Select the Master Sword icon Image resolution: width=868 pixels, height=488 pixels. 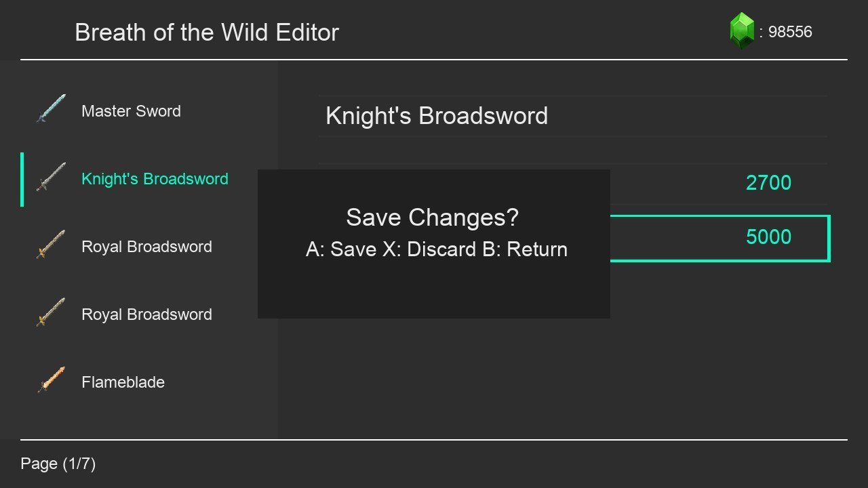click(x=51, y=109)
